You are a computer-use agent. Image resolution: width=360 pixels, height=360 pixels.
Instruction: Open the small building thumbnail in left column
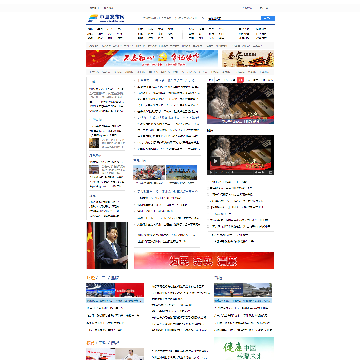(x=94, y=169)
